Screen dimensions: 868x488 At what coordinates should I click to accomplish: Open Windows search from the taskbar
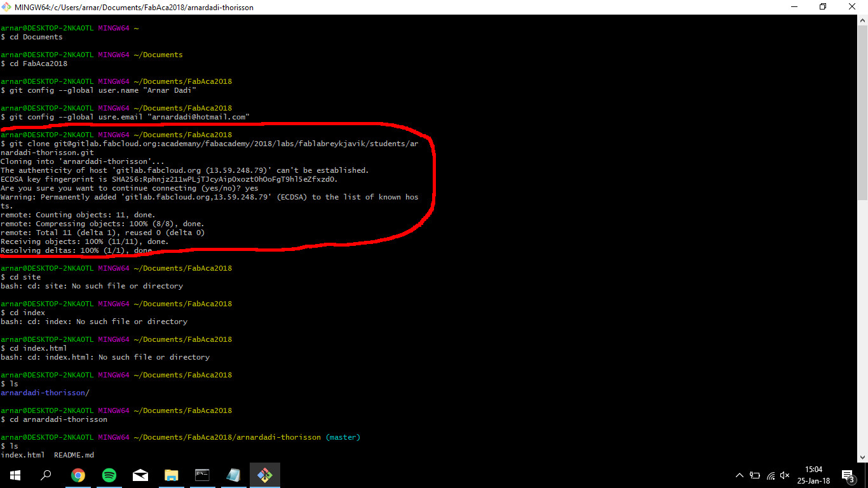46,475
